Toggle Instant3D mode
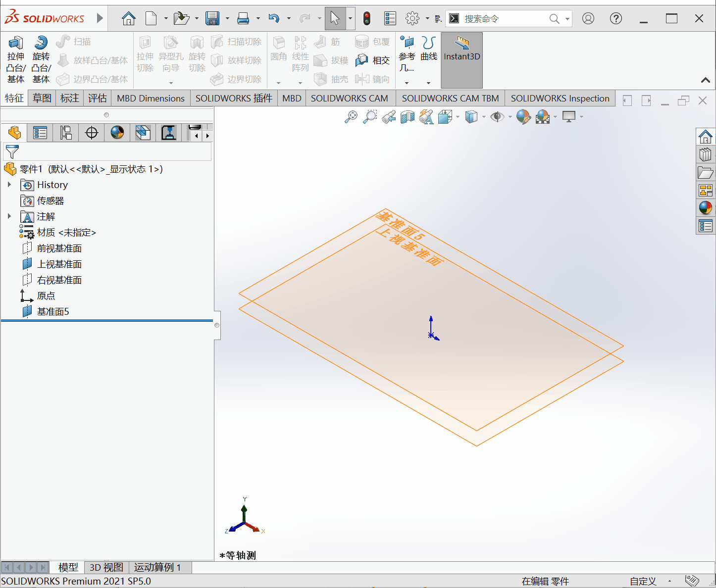The height and width of the screenshot is (588, 716). tap(462, 60)
